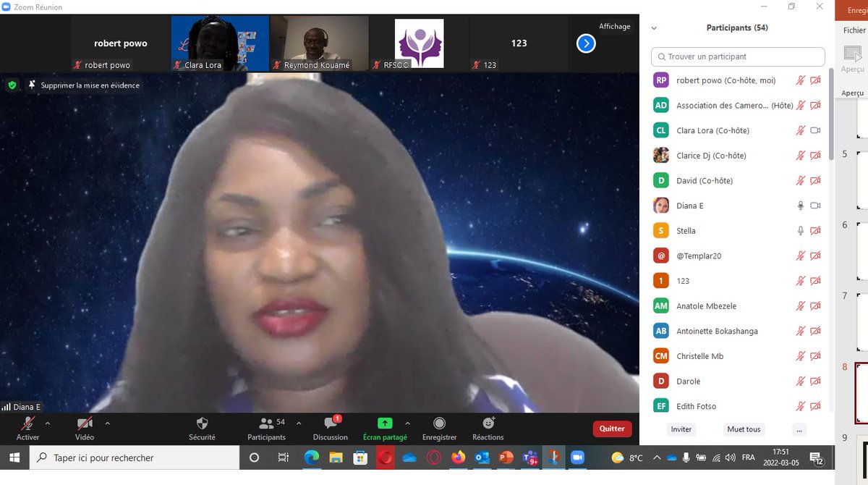Click the Taper ici pour rechercher box
Screen dimensions: 868x485
[135, 457]
